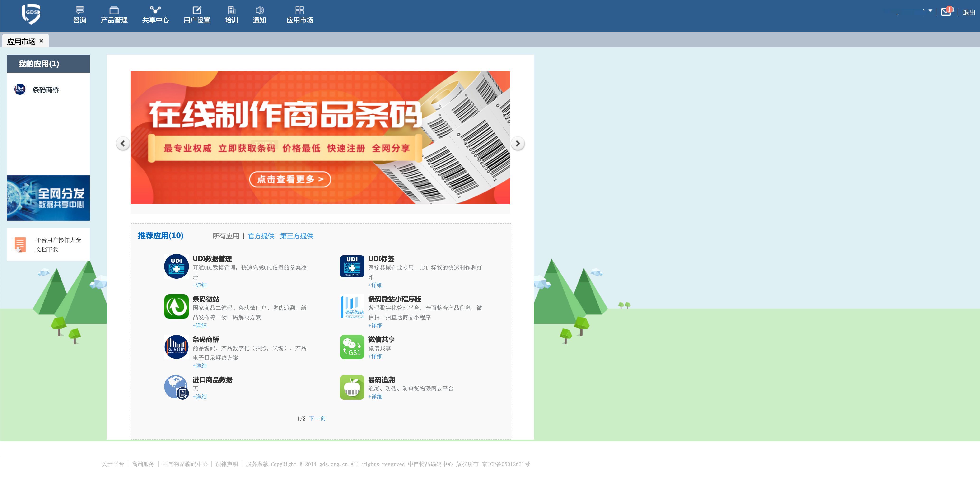Expand the user account dropdown arrow
Screen dimensions: 980x477
(x=930, y=11)
